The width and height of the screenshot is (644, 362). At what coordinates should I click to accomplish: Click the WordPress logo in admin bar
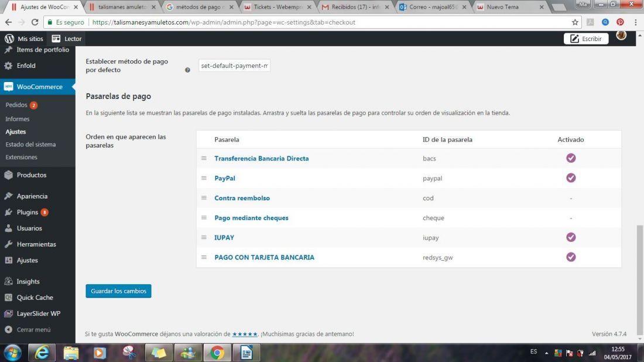(x=9, y=39)
